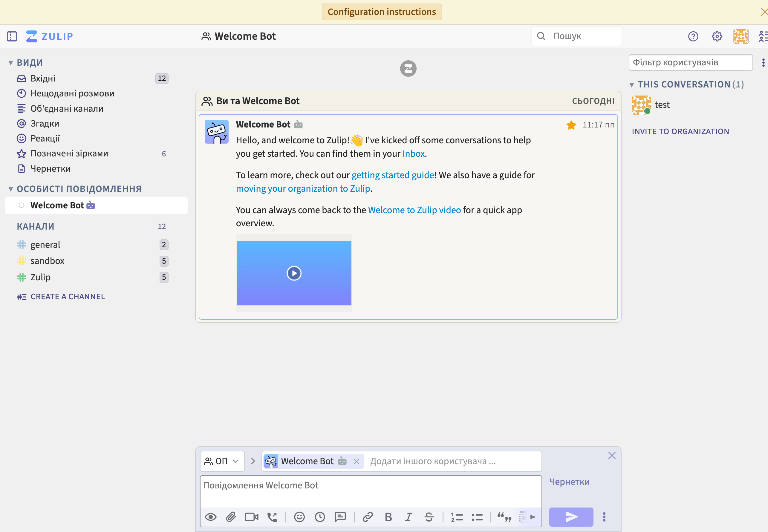Go to Позначені зірками view
The height and width of the screenshot is (532, 768).
pos(69,153)
